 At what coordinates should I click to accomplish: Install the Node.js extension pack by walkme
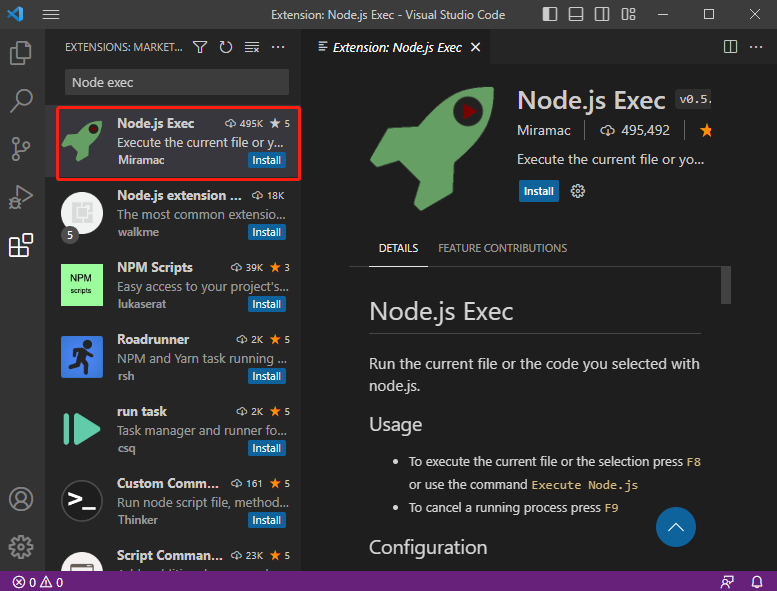(x=267, y=232)
